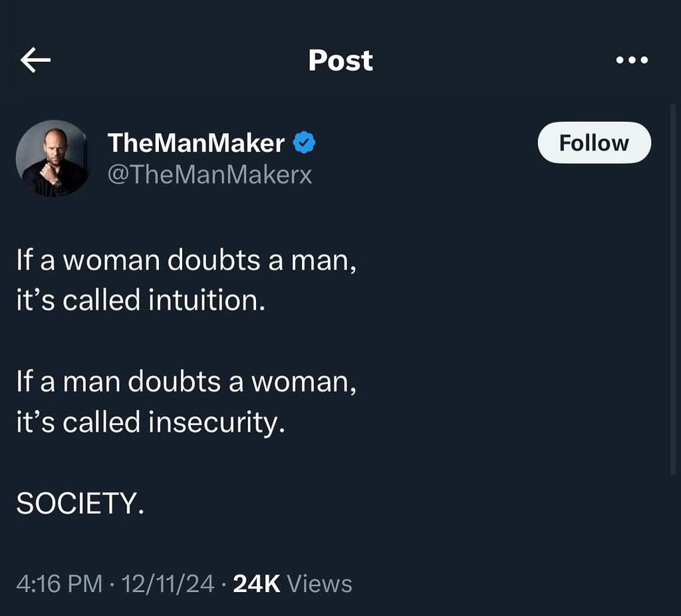
Task: Click the phrase "it's called" before intuition
Action: coord(78,301)
